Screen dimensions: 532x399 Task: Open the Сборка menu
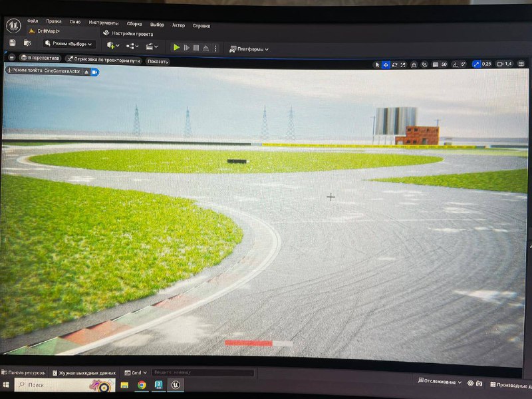[134, 23]
